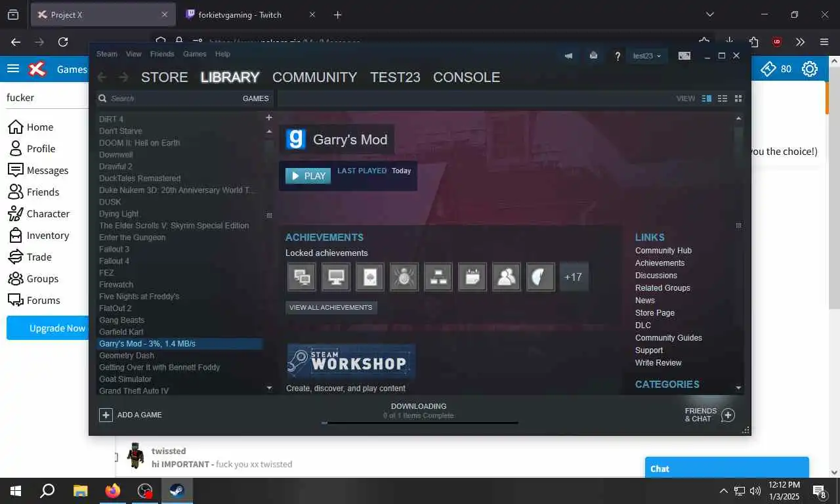Open Friends & Chat plus icon

(727, 415)
